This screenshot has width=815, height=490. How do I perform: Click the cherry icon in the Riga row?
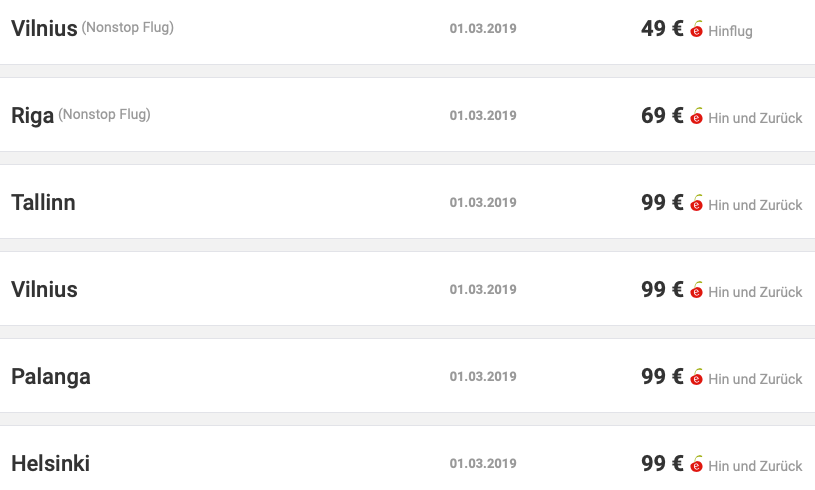(696, 116)
